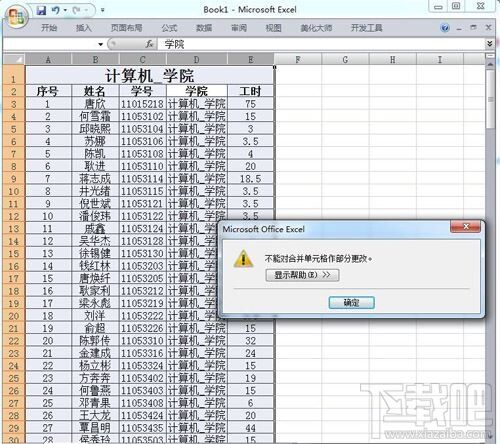
Task: Click the formula bar text 学院
Action: pos(174,44)
